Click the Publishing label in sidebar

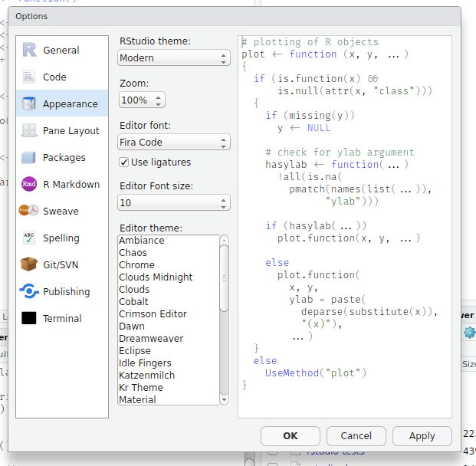pos(67,291)
